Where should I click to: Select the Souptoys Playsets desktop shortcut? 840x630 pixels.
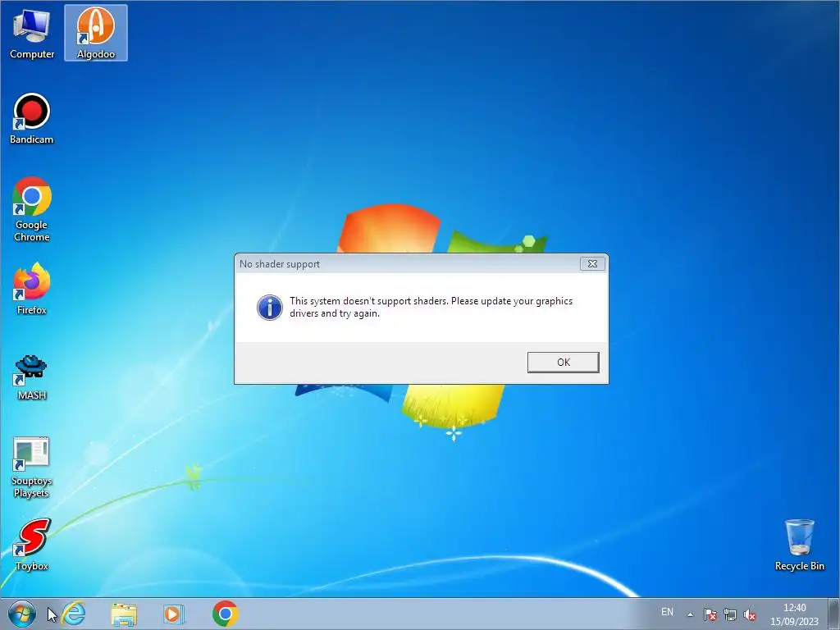(32, 467)
